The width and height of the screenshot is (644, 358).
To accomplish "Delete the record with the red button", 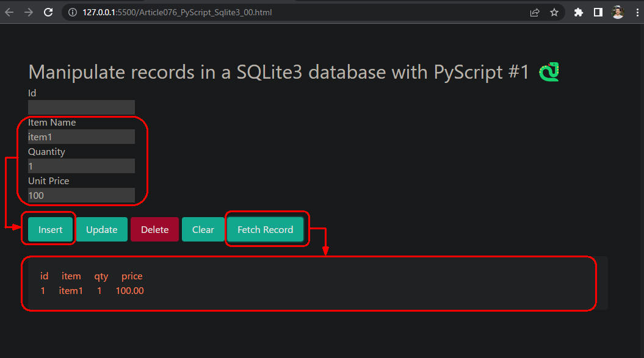I will [154, 229].
